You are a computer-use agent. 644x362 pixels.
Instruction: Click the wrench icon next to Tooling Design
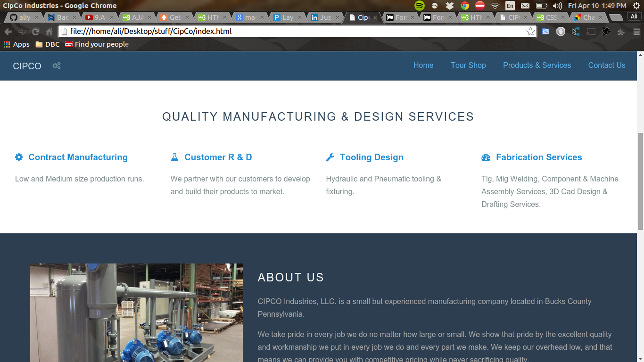tap(330, 157)
